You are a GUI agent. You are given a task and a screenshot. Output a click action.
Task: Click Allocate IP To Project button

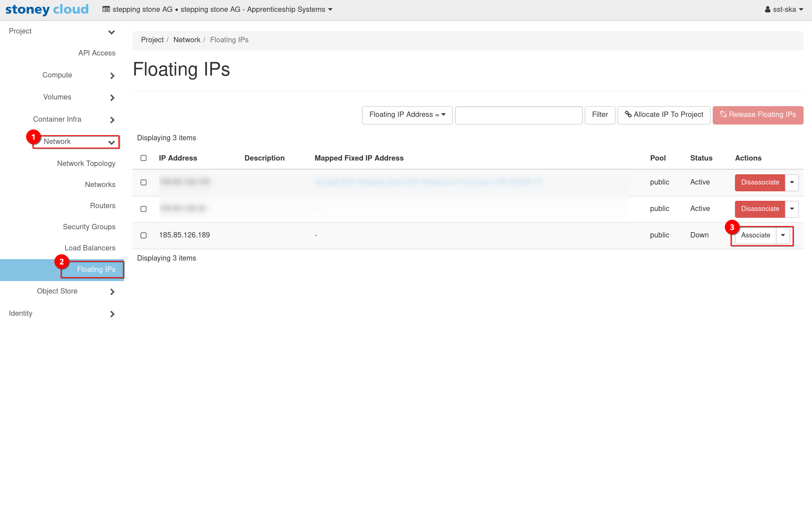(664, 115)
